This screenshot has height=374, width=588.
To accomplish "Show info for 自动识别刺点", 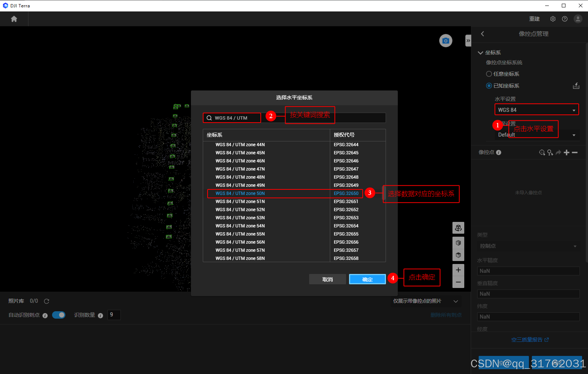I will click(x=45, y=316).
